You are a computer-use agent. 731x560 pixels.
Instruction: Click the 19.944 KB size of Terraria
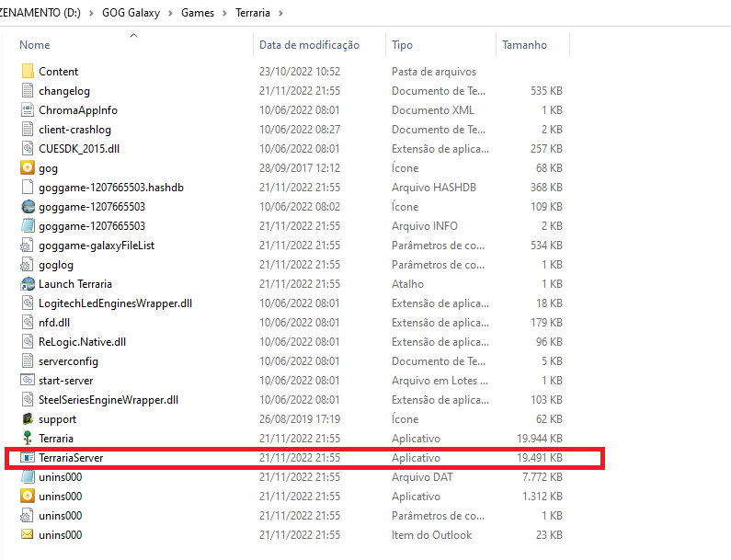[540, 439]
